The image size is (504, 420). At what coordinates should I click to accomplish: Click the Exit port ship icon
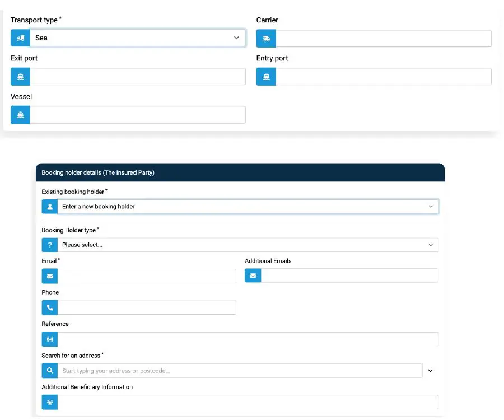(20, 76)
